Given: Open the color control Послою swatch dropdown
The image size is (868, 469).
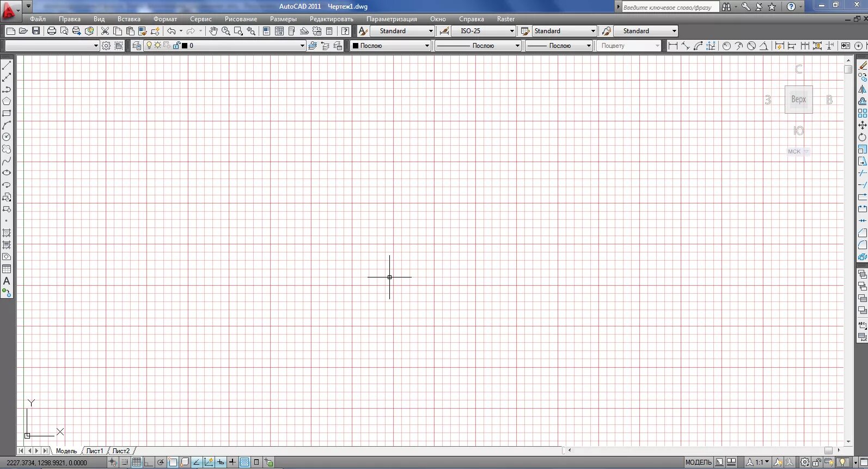Looking at the screenshot, I should tap(390, 46).
